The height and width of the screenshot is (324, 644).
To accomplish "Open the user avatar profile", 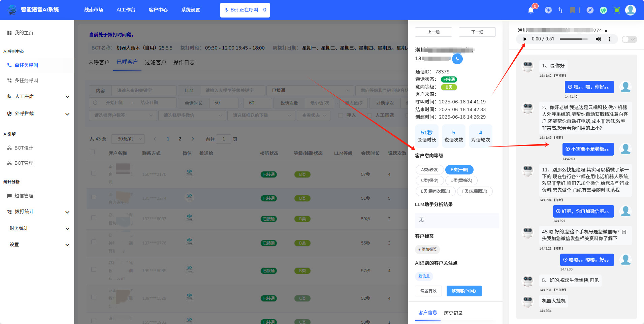I will coord(630,10).
